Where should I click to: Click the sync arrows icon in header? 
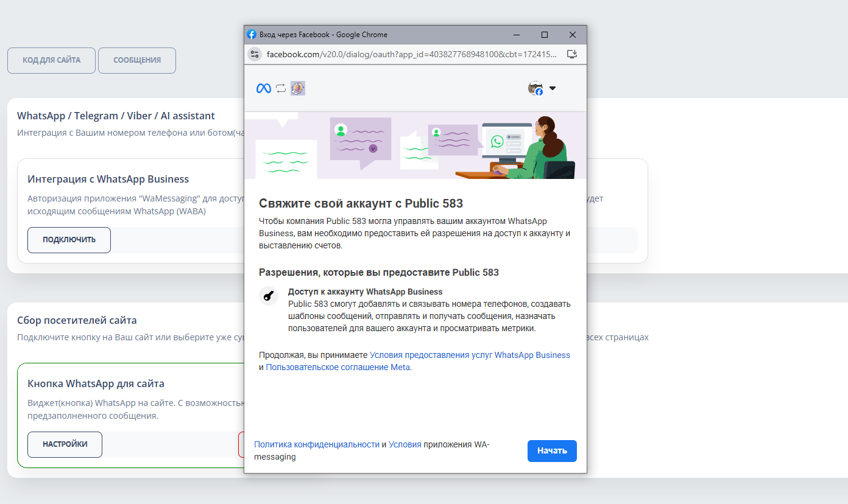click(x=281, y=88)
